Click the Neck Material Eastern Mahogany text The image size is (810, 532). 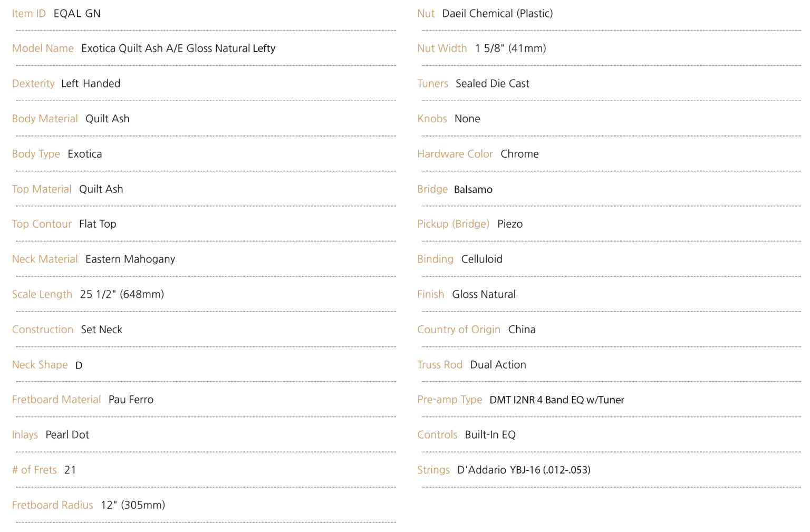130,259
